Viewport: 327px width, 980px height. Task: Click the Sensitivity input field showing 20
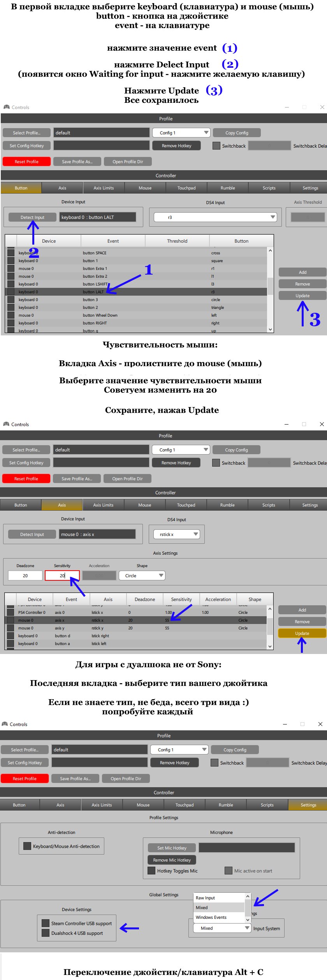point(62,576)
